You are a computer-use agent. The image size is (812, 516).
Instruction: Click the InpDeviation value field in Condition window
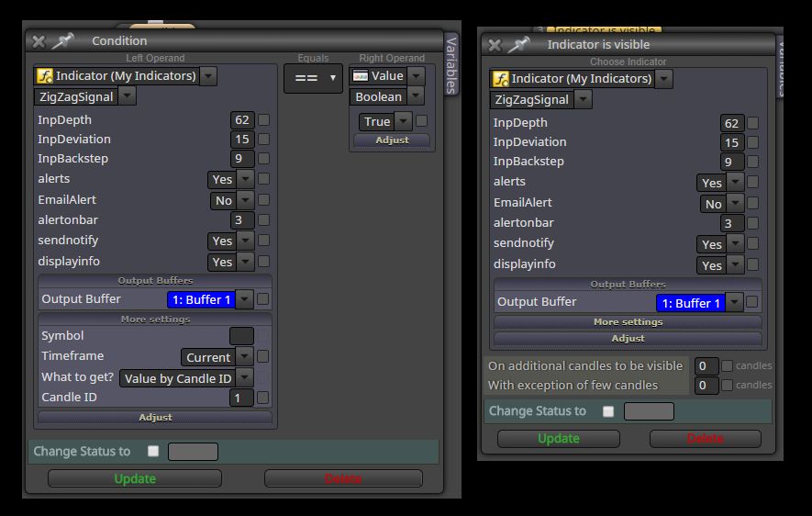point(242,140)
